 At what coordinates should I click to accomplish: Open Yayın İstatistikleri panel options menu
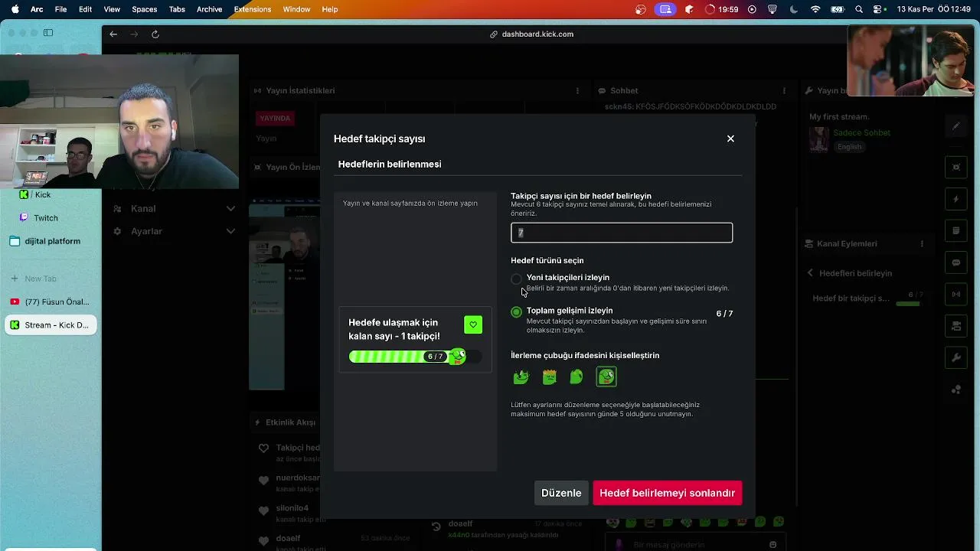click(577, 90)
